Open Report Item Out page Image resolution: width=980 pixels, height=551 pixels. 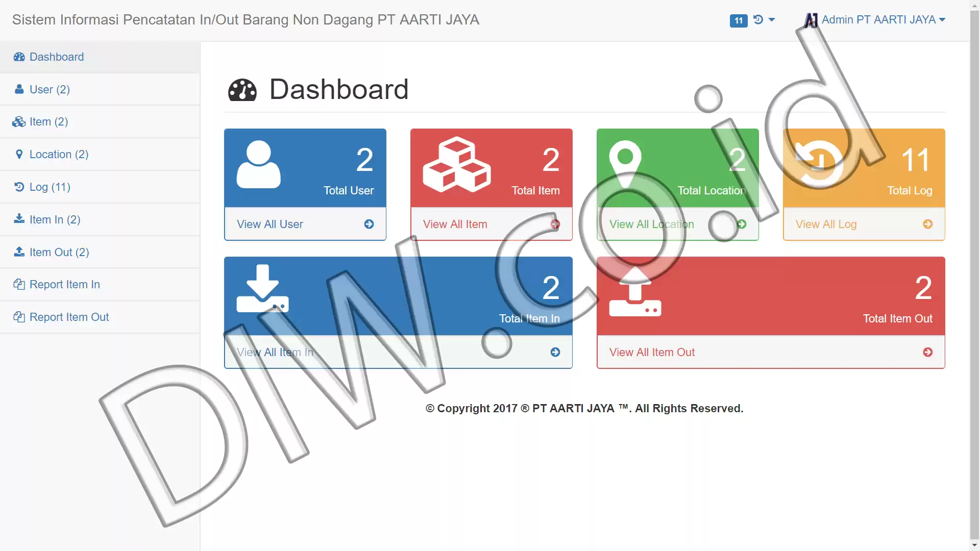[x=100, y=317]
